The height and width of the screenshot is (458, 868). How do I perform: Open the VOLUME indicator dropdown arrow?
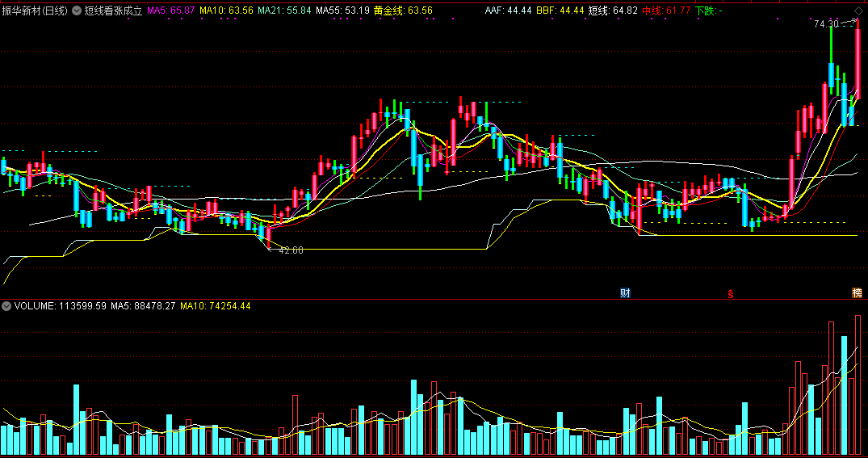6,305
